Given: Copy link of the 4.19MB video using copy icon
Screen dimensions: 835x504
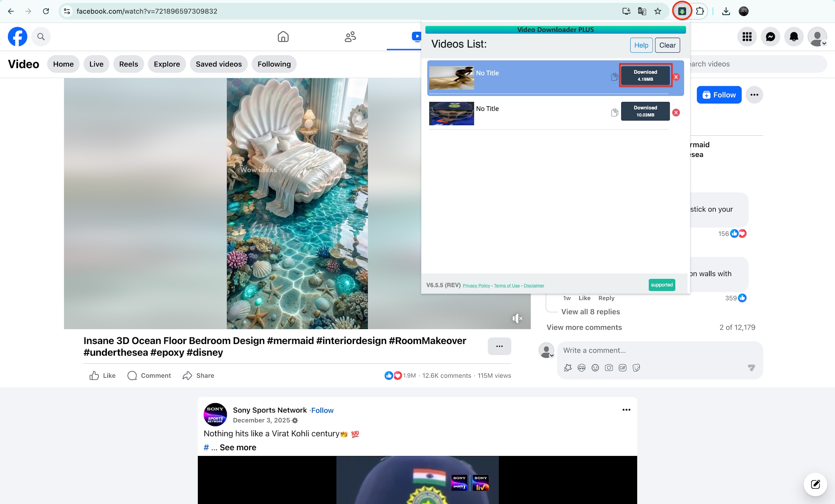Looking at the screenshot, I should [x=614, y=76].
